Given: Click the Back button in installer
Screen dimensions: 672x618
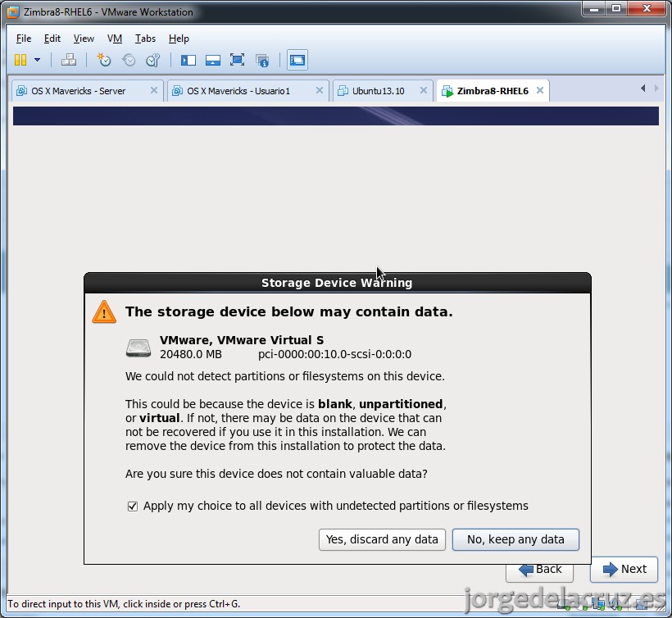Looking at the screenshot, I should click(539, 571).
